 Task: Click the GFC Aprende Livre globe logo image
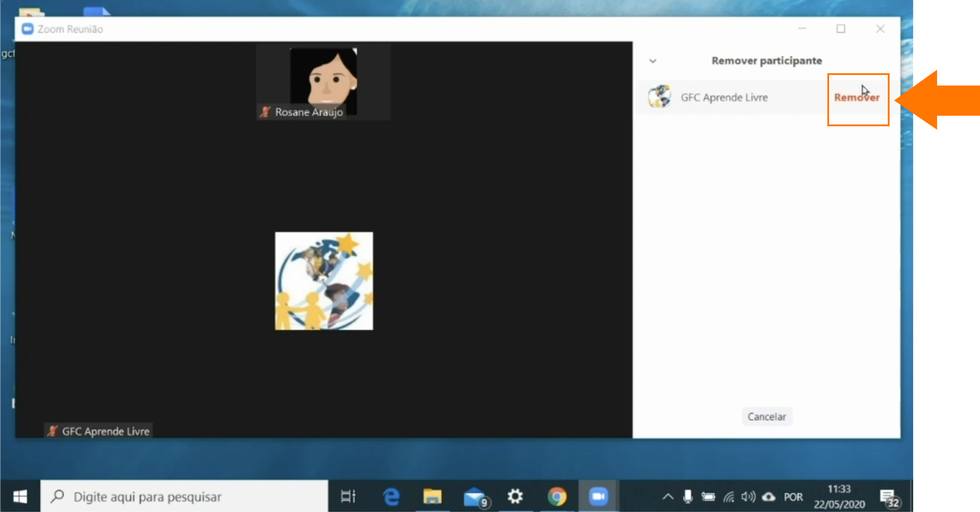324,281
